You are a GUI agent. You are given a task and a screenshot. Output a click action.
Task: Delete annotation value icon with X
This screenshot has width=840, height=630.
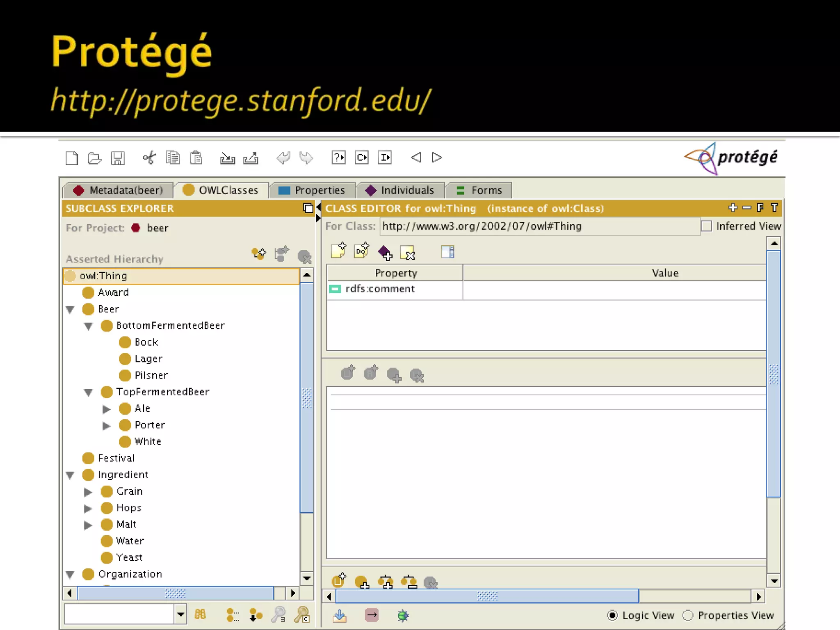pyautogui.click(x=407, y=253)
